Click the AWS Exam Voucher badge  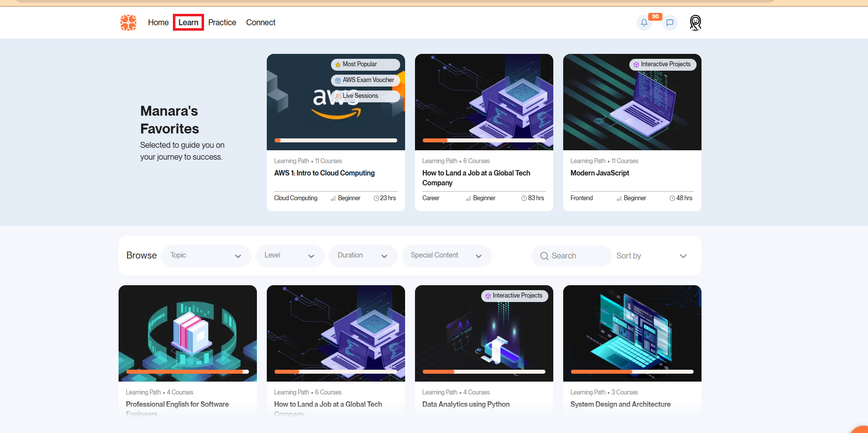pyautogui.click(x=366, y=80)
